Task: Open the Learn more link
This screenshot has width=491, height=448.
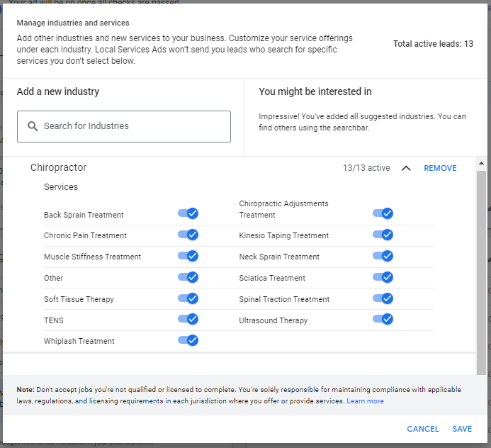Action: pyautogui.click(x=365, y=401)
